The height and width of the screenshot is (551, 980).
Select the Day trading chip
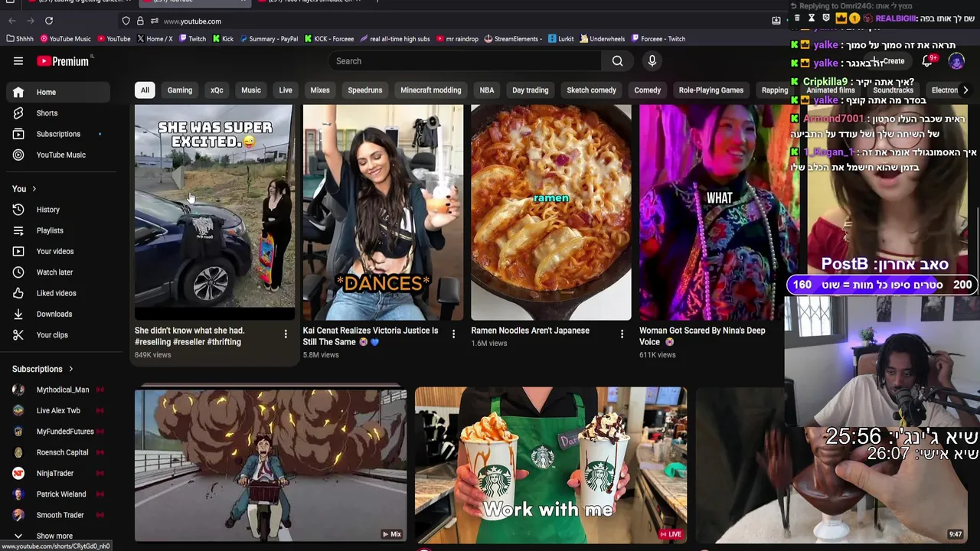pos(531,90)
